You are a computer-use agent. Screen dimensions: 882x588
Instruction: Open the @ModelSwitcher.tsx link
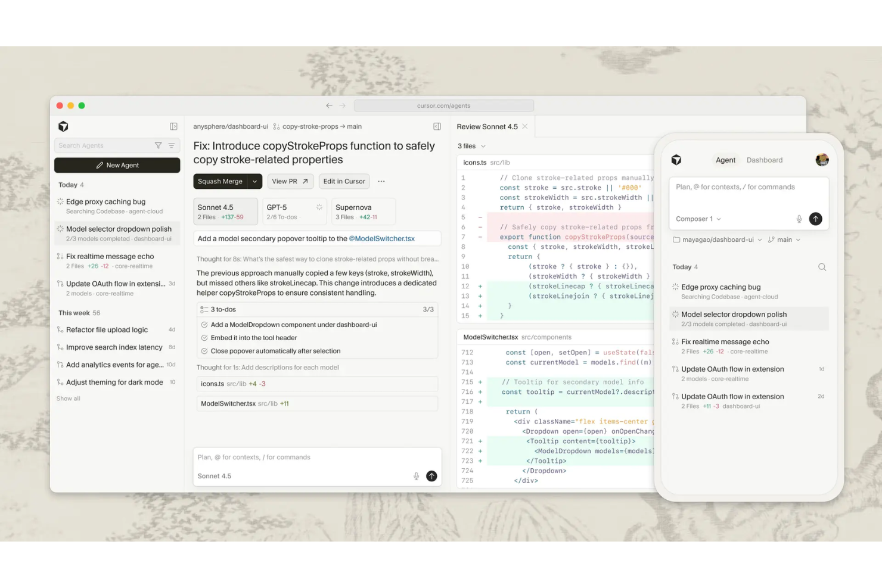(381, 238)
